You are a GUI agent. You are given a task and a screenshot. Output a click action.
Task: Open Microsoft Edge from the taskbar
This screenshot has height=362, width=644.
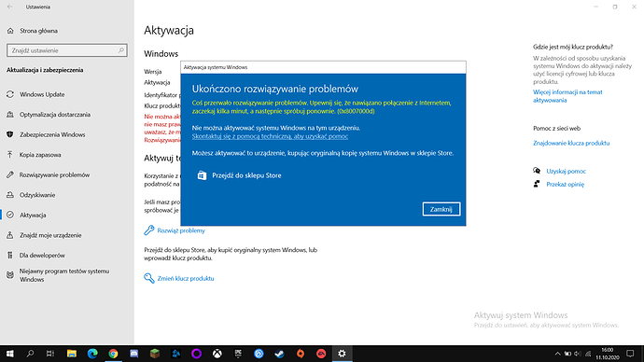(92, 354)
